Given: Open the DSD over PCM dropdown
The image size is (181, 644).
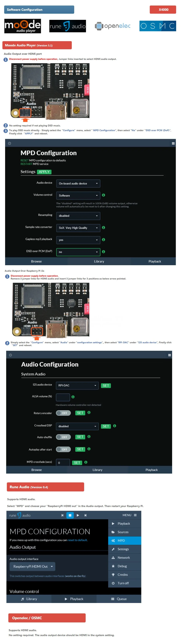Looking at the screenshot, I should pos(78,252).
